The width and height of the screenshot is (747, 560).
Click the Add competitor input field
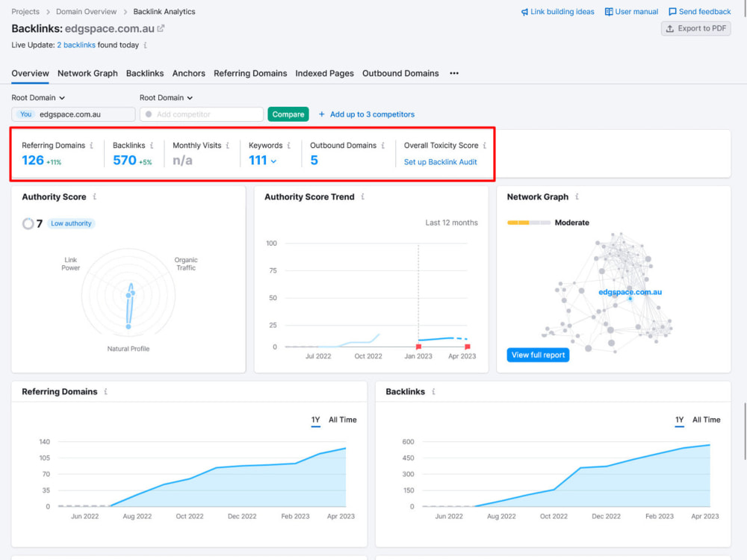pyautogui.click(x=202, y=114)
